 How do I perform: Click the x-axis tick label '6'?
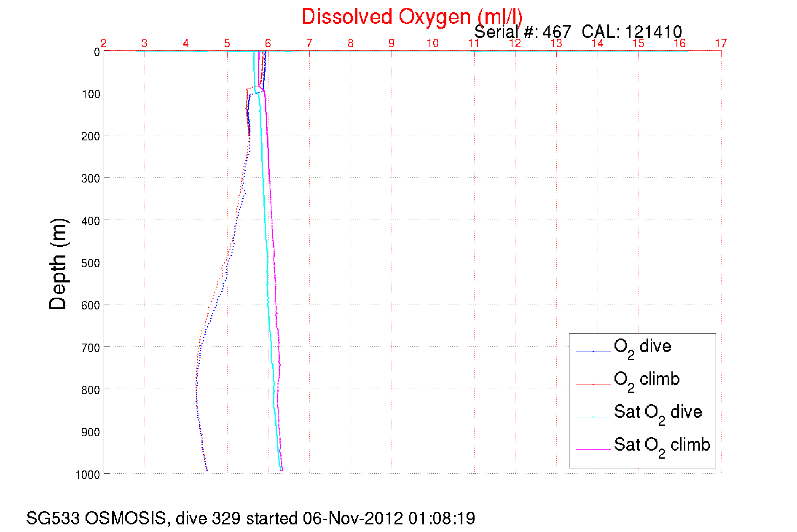click(x=268, y=43)
